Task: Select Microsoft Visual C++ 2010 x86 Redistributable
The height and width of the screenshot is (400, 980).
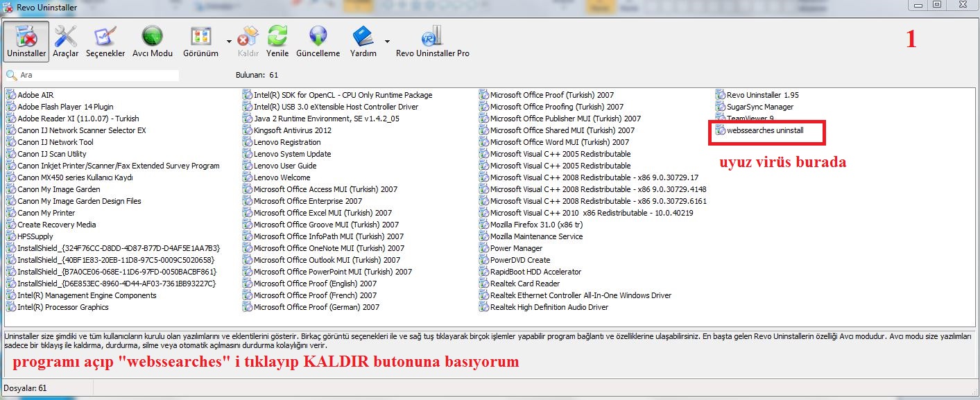Action: [587, 213]
